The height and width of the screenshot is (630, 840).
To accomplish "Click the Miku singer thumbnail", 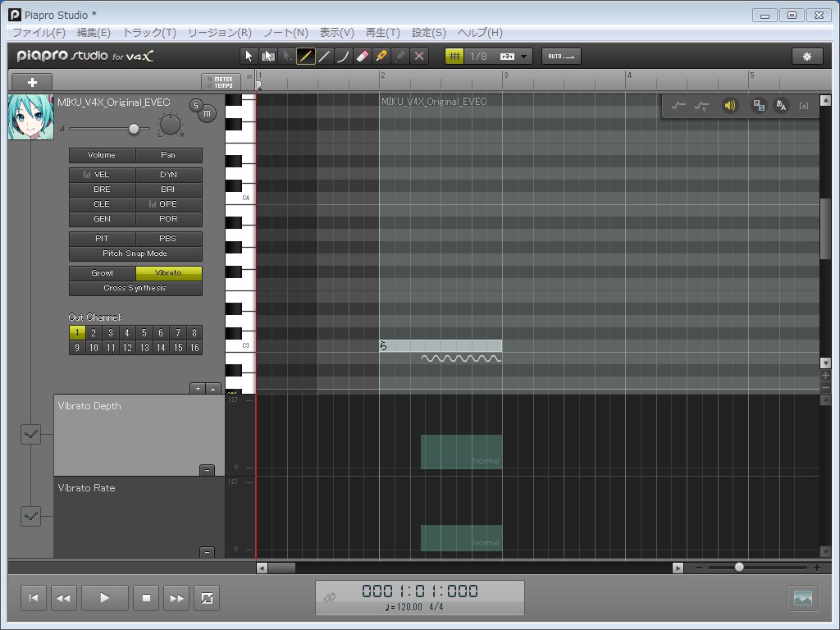I will tap(31, 117).
